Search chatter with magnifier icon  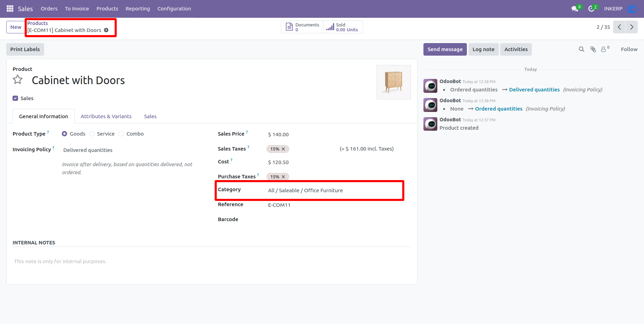click(581, 49)
